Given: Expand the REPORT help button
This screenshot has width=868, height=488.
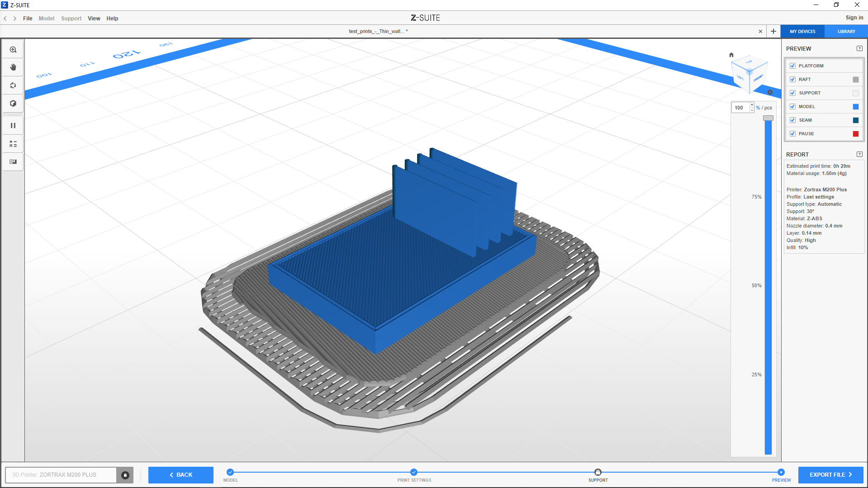Looking at the screenshot, I should pos(859,154).
